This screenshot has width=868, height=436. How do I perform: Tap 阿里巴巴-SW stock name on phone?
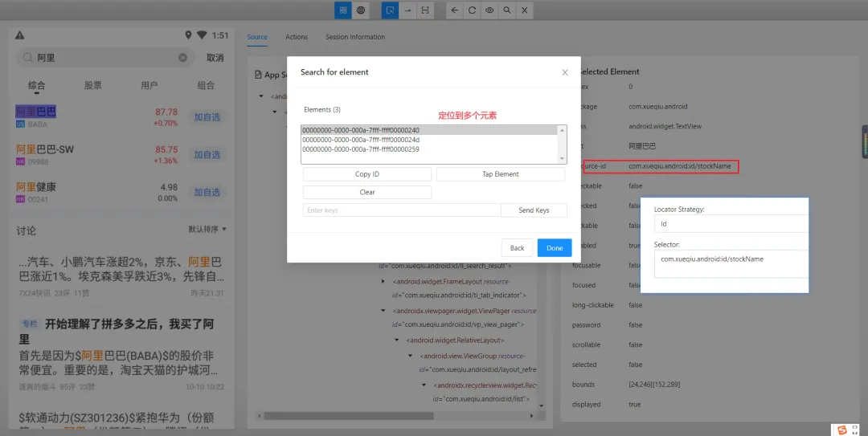45,149
